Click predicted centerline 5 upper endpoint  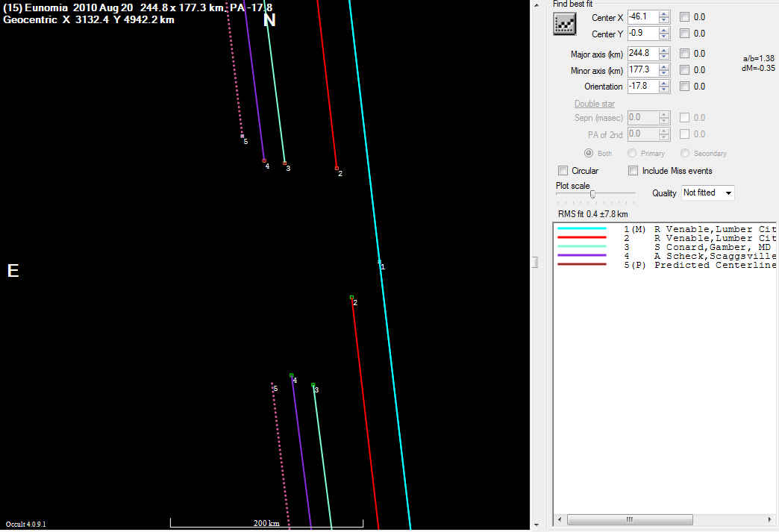[x=243, y=136]
